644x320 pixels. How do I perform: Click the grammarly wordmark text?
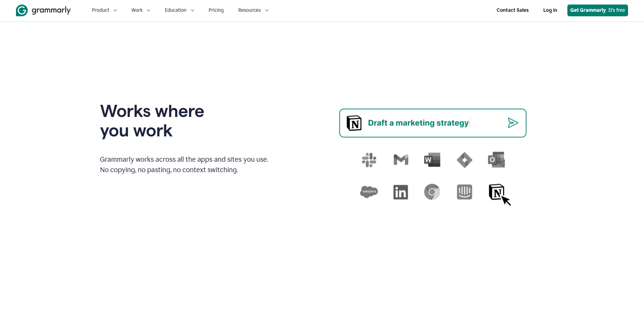pyautogui.click(x=51, y=10)
